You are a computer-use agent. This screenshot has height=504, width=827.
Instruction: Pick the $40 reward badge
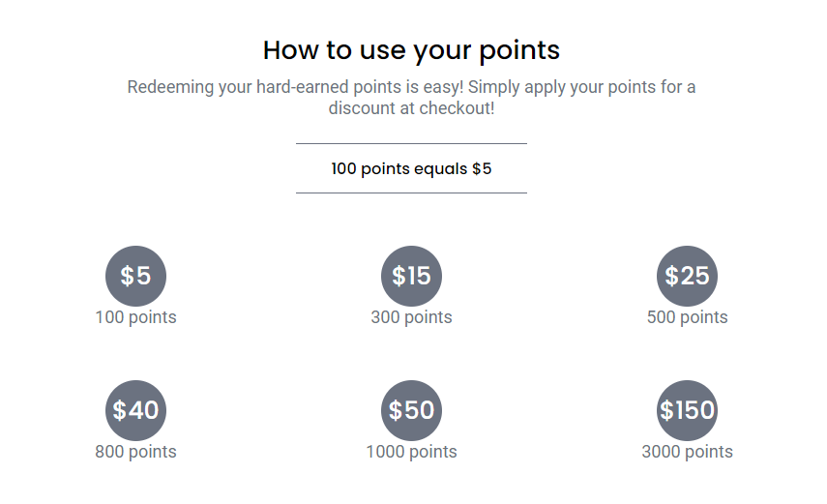[135, 410]
